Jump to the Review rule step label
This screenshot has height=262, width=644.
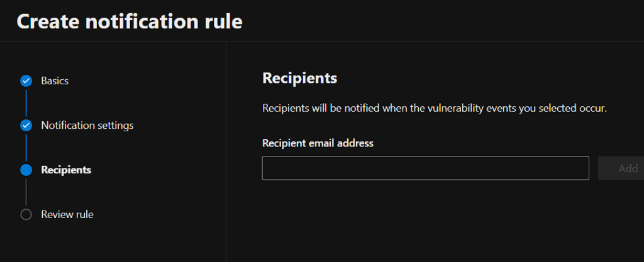pyautogui.click(x=67, y=214)
